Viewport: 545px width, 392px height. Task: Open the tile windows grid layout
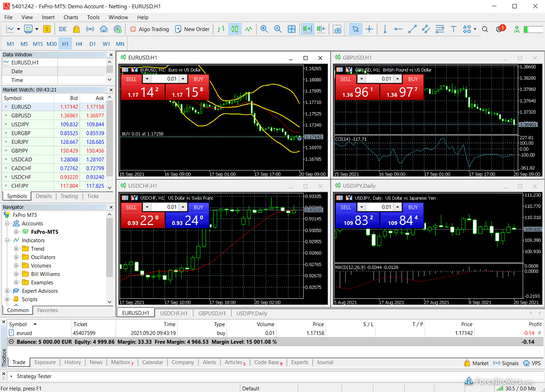click(x=292, y=29)
